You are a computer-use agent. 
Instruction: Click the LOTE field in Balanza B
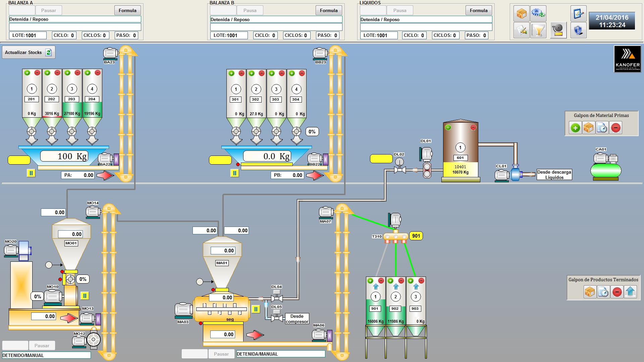229,35
